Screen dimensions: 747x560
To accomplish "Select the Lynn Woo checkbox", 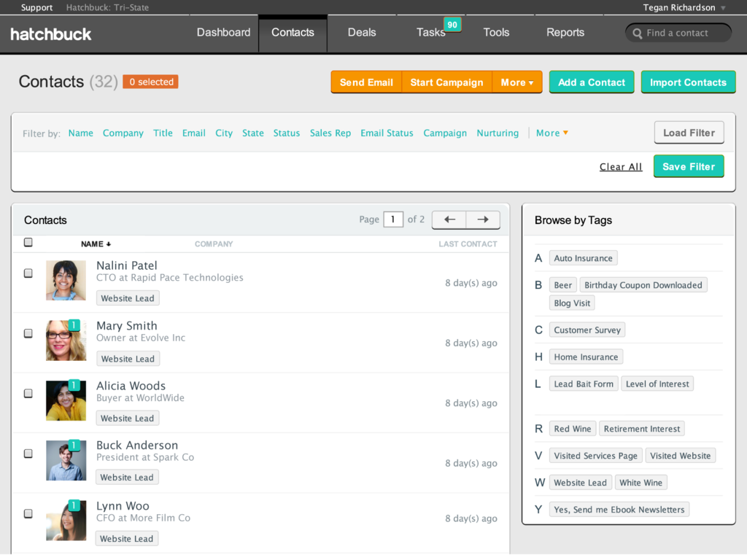I will tap(28, 513).
